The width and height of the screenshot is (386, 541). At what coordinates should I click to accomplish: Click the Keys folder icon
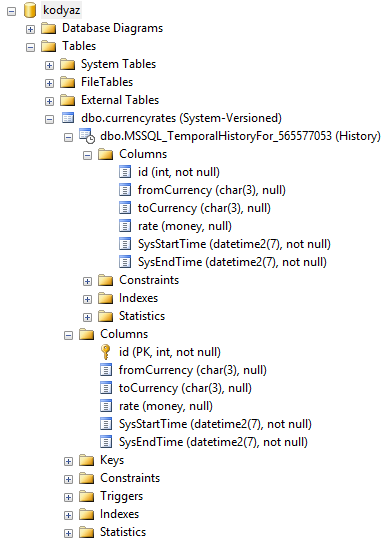[87, 460]
